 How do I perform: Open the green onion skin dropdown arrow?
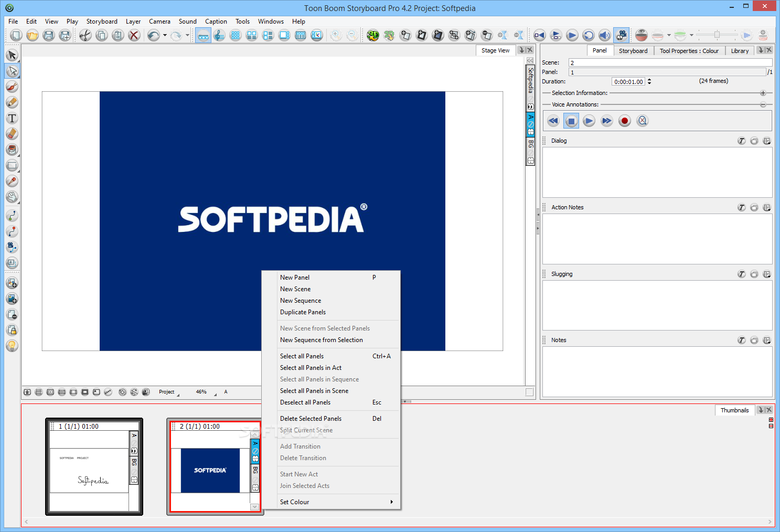click(691, 35)
